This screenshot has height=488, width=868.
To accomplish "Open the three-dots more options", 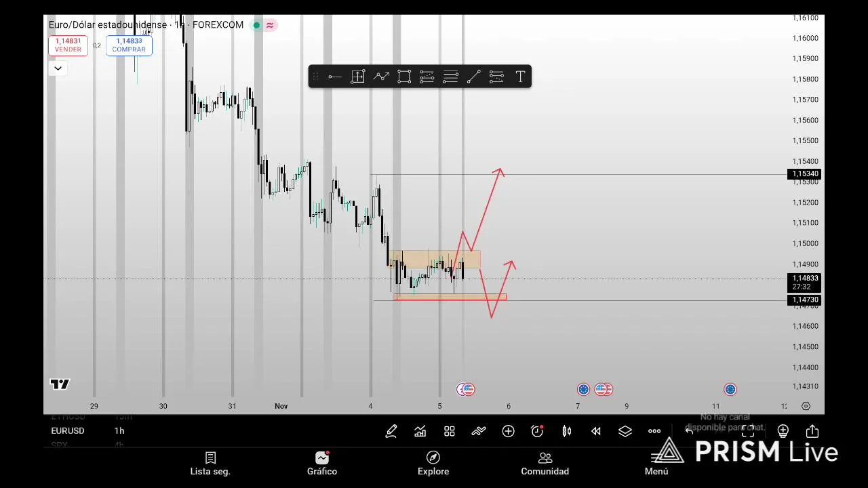I will [x=654, y=431].
